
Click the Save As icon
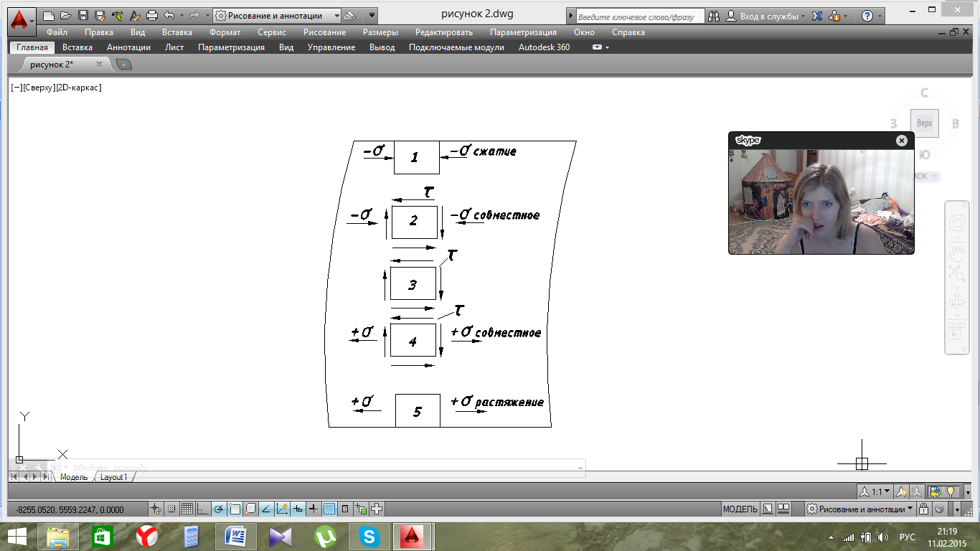pos(100,15)
